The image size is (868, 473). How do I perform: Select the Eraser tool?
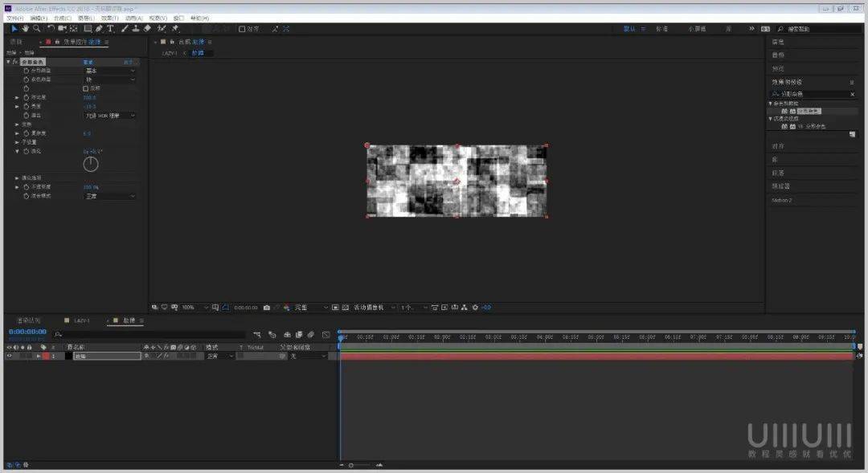tap(147, 29)
